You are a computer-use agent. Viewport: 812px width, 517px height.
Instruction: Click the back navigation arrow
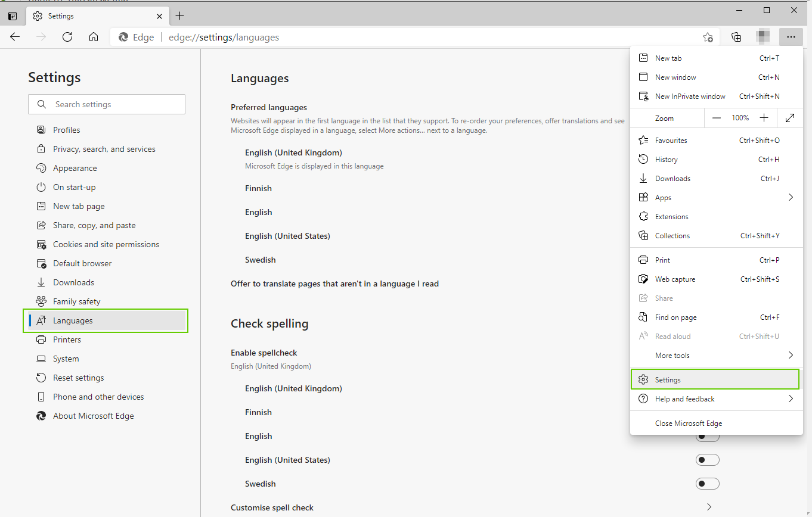15,37
